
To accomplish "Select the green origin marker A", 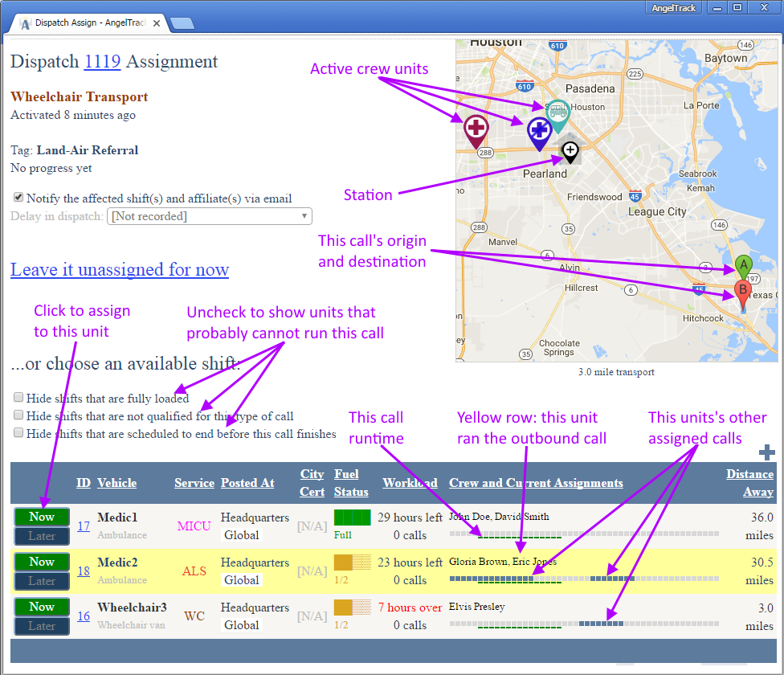I will pyautogui.click(x=743, y=265).
